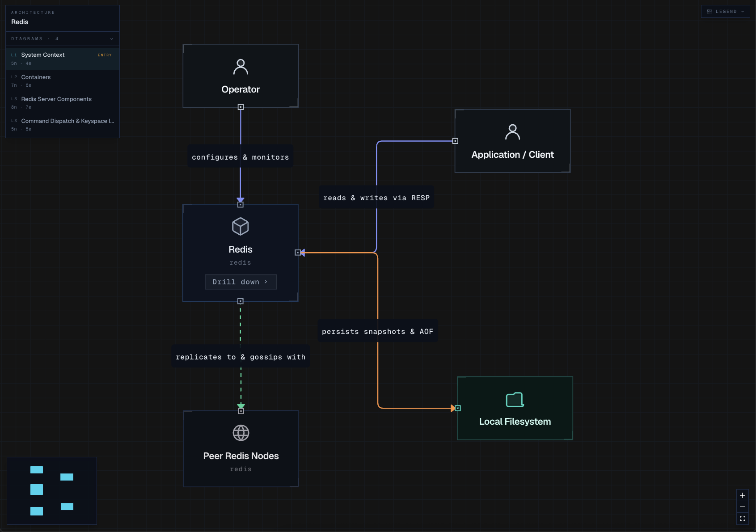Click the Peer Redis Nodes globe icon
The image size is (756, 532).
pyautogui.click(x=241, y=433)
